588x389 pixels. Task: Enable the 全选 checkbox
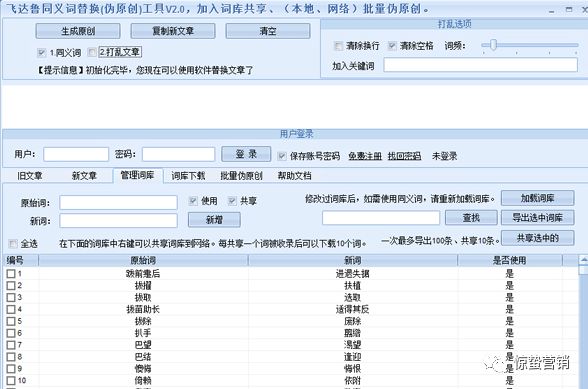(x=13, y=244)
